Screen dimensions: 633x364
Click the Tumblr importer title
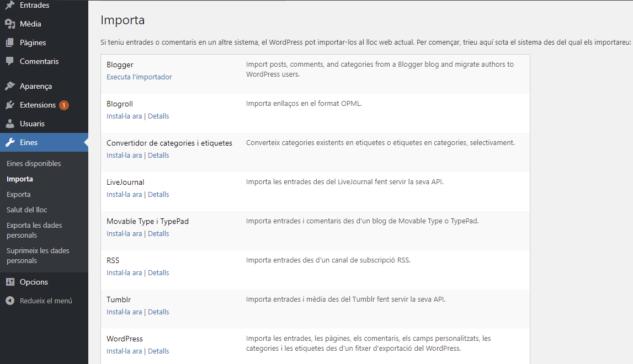(x=119, y=299)
